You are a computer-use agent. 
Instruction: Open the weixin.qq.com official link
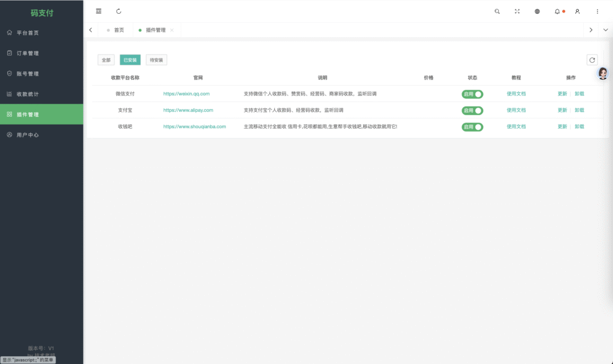pos(186,94)
